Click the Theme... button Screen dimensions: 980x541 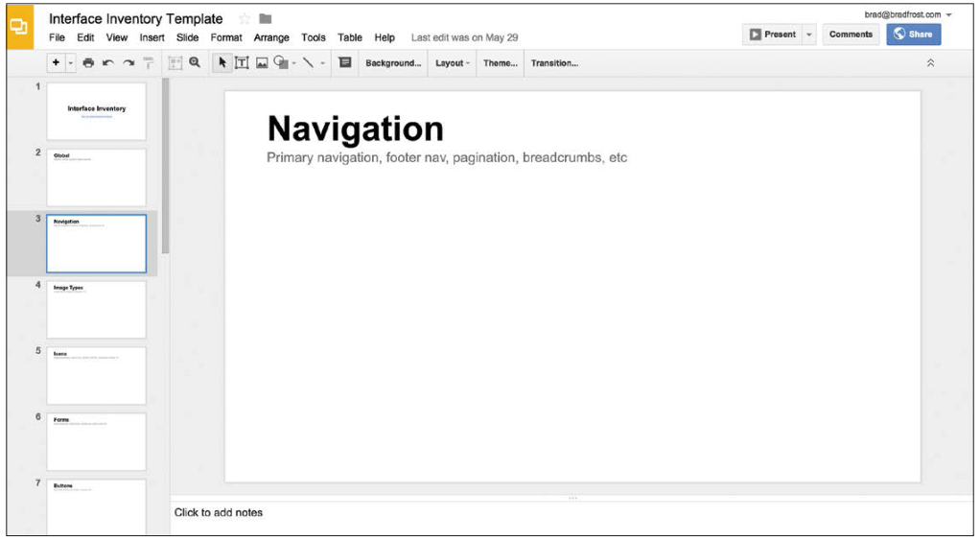500,63
